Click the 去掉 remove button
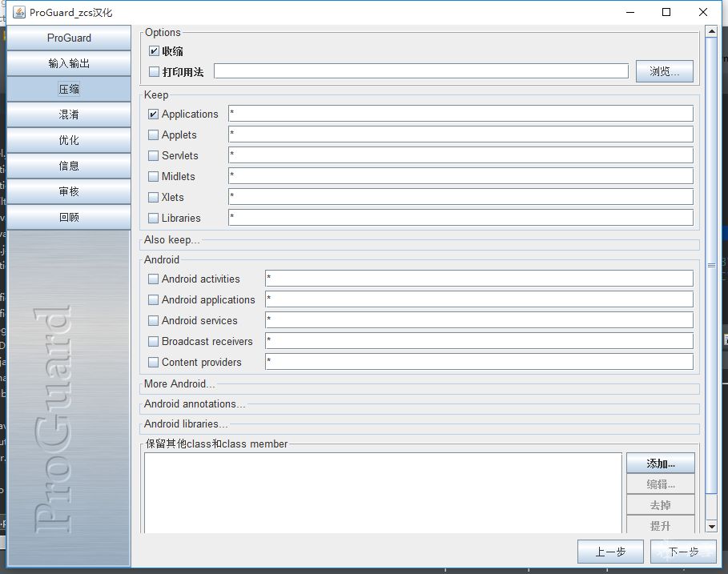Image resolution: width=728 pixels, height=574 pixels. (x=661, y=505)
